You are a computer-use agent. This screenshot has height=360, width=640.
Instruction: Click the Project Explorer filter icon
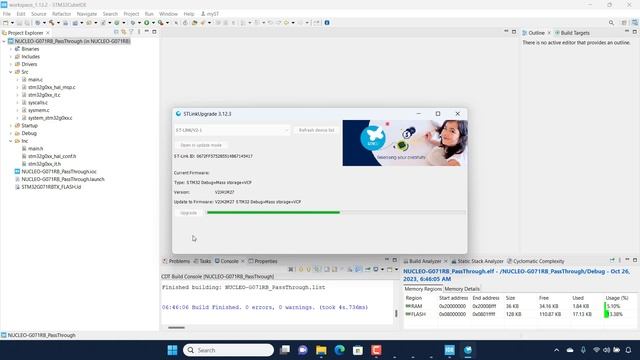pos(131,32)
